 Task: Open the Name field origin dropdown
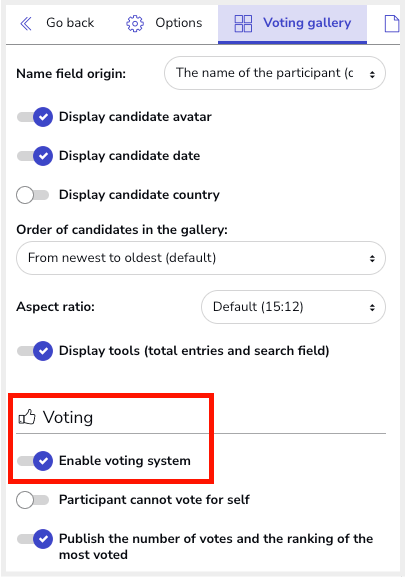[x=275, y=73]
